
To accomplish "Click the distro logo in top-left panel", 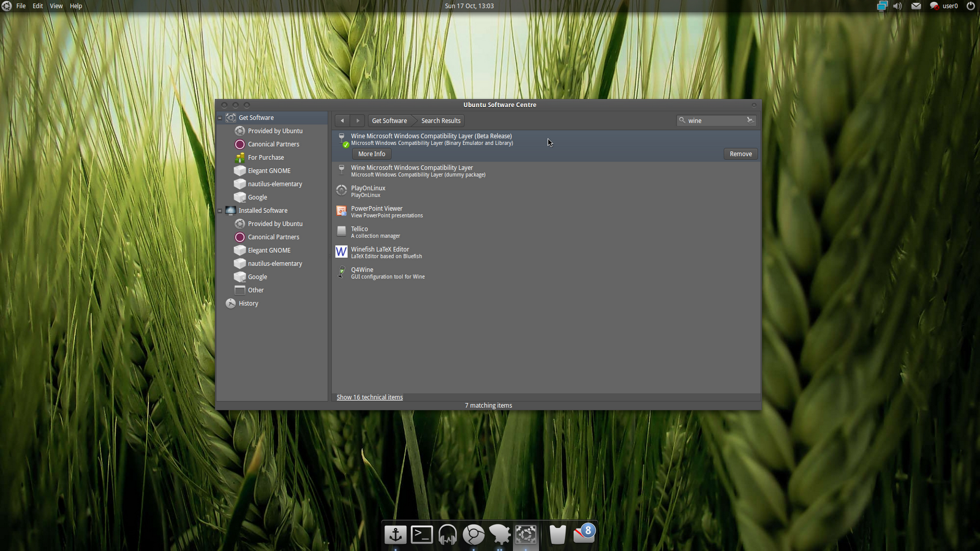I will click(7, 6).
